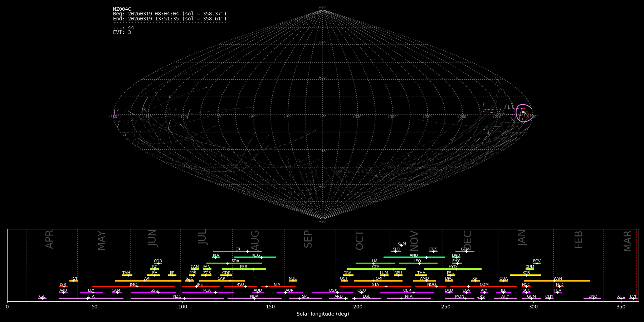644x322 pixels.
Task: Click the HVI shower label
Action: tap(73, 279)
